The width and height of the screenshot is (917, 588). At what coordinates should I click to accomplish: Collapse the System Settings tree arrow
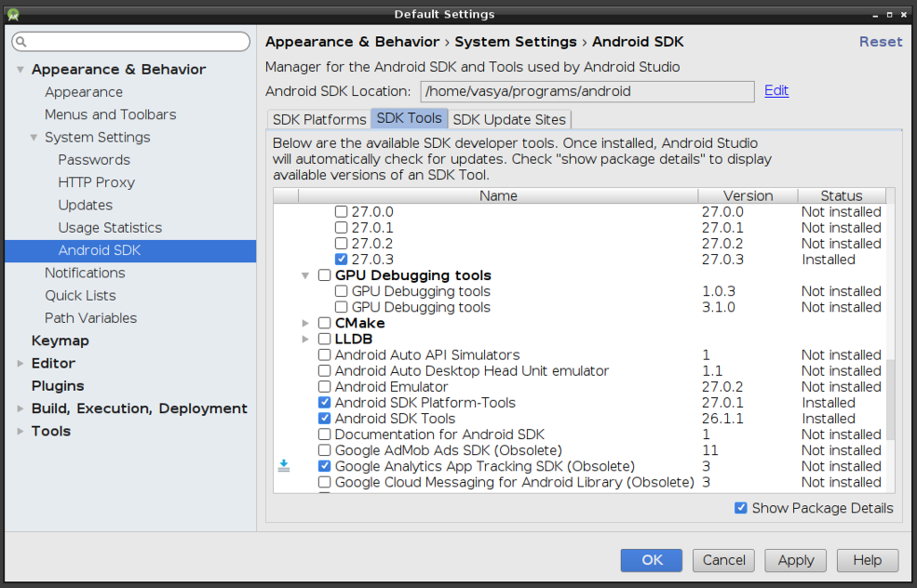[x=34, y=138]
